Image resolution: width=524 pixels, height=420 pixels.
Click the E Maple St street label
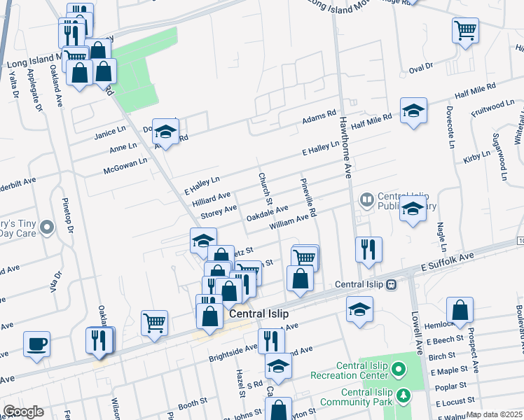coord(449,370)
